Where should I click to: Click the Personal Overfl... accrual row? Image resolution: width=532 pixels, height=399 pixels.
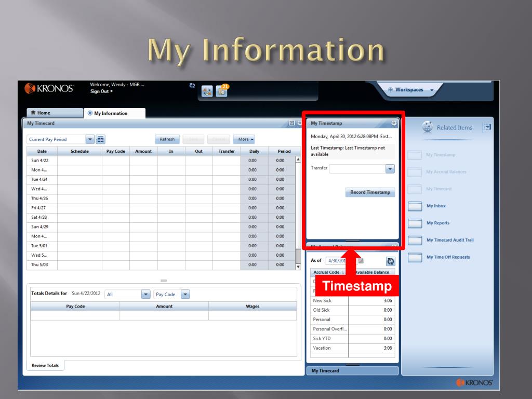[x=353, y=329]
